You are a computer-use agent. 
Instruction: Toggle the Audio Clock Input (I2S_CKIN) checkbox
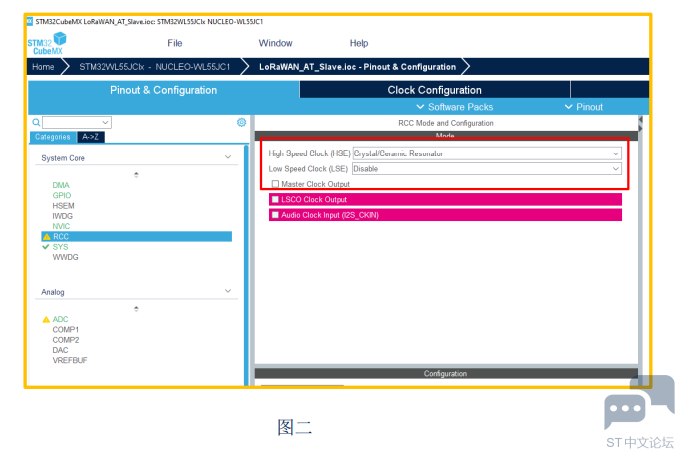coord(275,215)
